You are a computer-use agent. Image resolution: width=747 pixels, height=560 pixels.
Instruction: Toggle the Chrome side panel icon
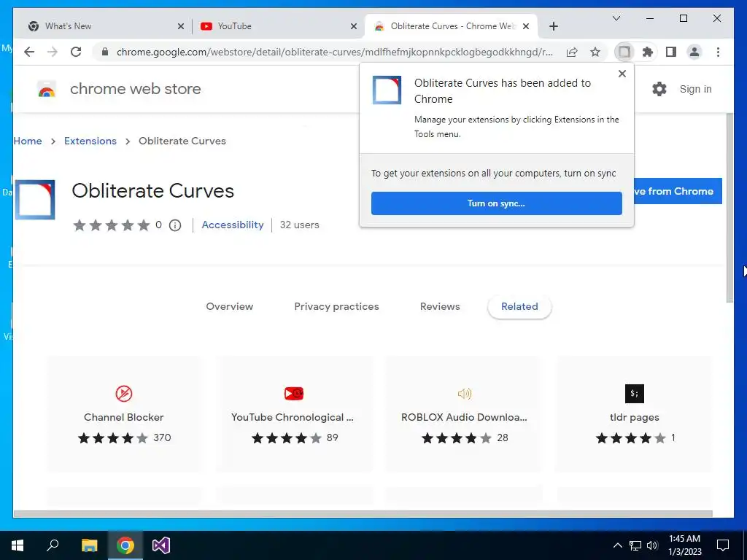[671, 52]
